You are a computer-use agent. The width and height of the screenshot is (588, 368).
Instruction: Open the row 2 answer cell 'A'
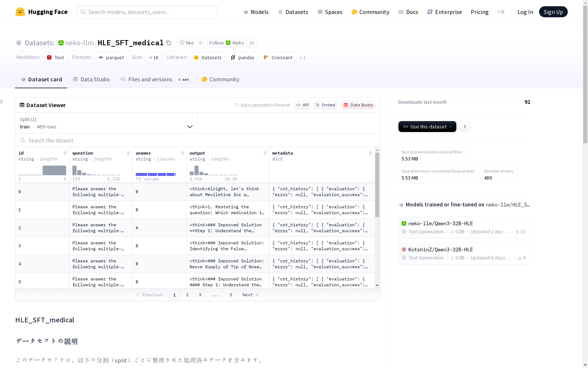point(159,228)
